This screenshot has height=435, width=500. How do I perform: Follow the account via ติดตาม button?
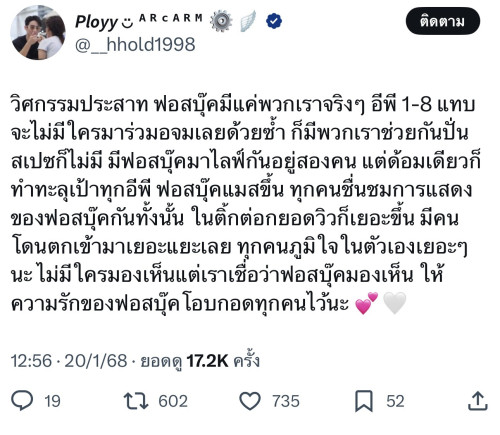point(443,21)
